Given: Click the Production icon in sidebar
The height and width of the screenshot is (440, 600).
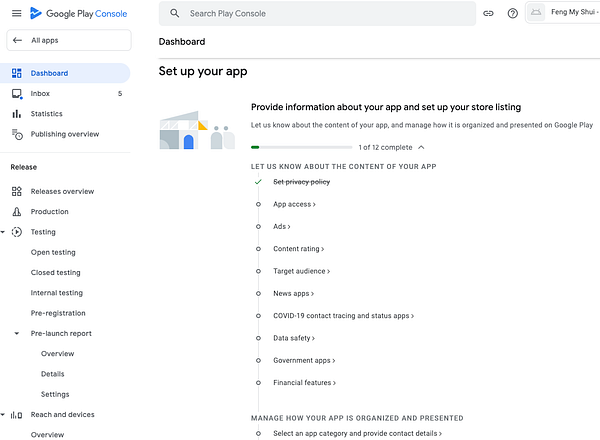Looking at the screenshot, I should tap(16, 212).
